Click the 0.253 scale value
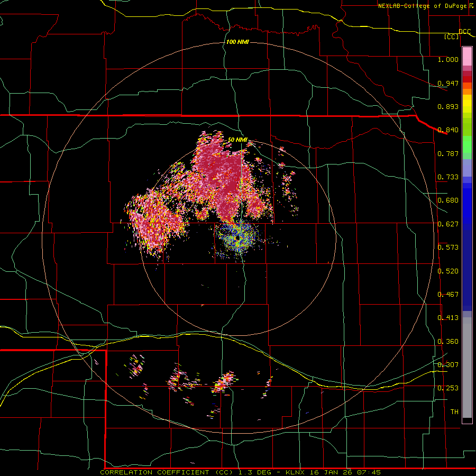This screenshot has height=476, width=476. (448, 388)
